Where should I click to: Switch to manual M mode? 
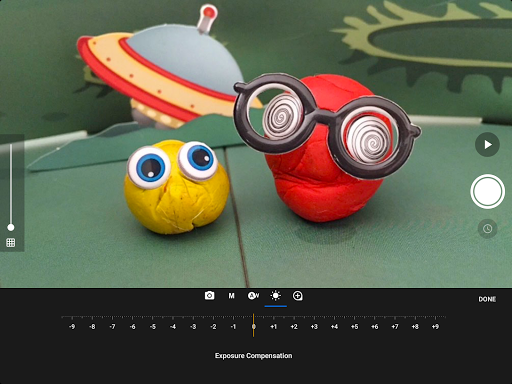[x=231, y=296]
